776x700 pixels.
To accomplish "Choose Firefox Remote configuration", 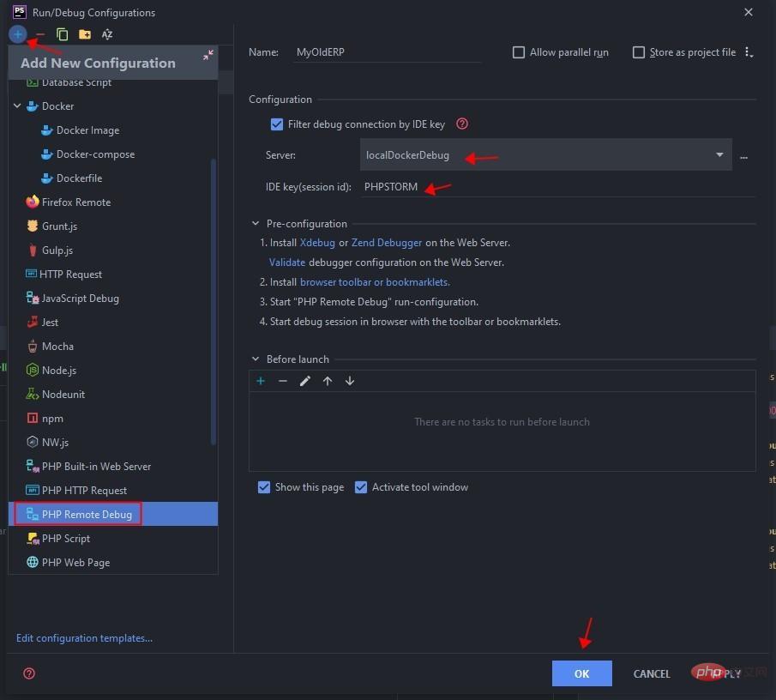I will pyautogui.click(x=113, y=202).
